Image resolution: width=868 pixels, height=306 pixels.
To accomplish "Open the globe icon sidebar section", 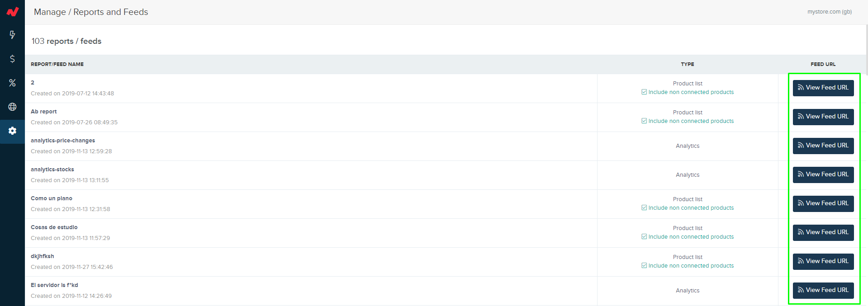I will (x=12, y=107).
